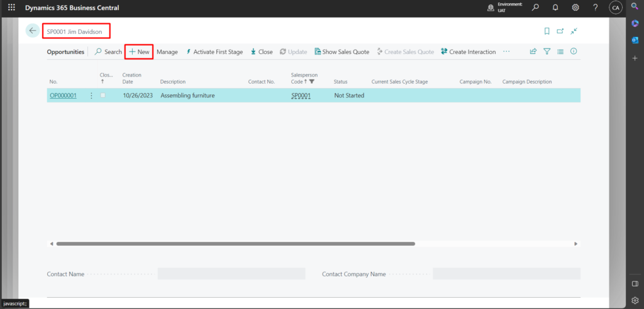Click the horizontal scrollbar thumb

(236, 244)
